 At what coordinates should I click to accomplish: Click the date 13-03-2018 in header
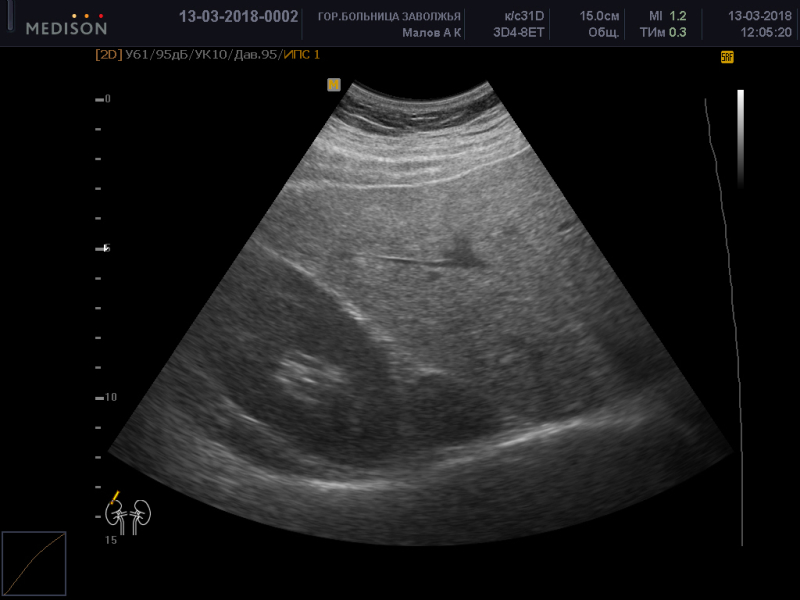[760, 16]
